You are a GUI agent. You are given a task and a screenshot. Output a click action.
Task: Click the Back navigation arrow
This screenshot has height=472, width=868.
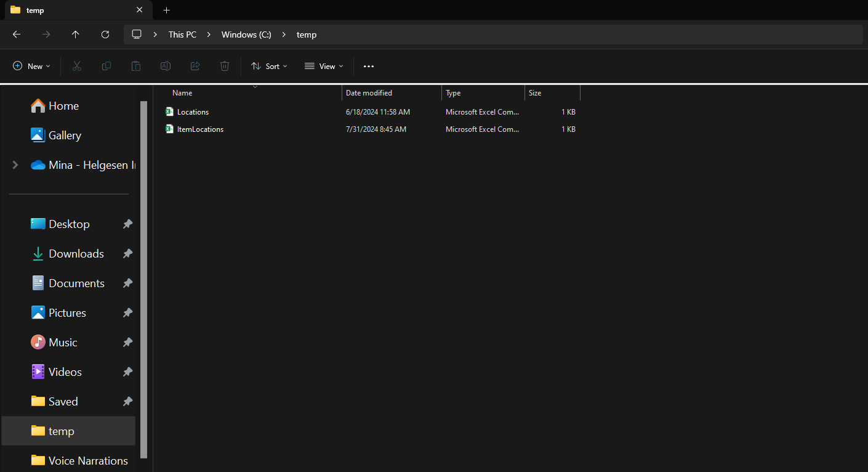[17, 35]
